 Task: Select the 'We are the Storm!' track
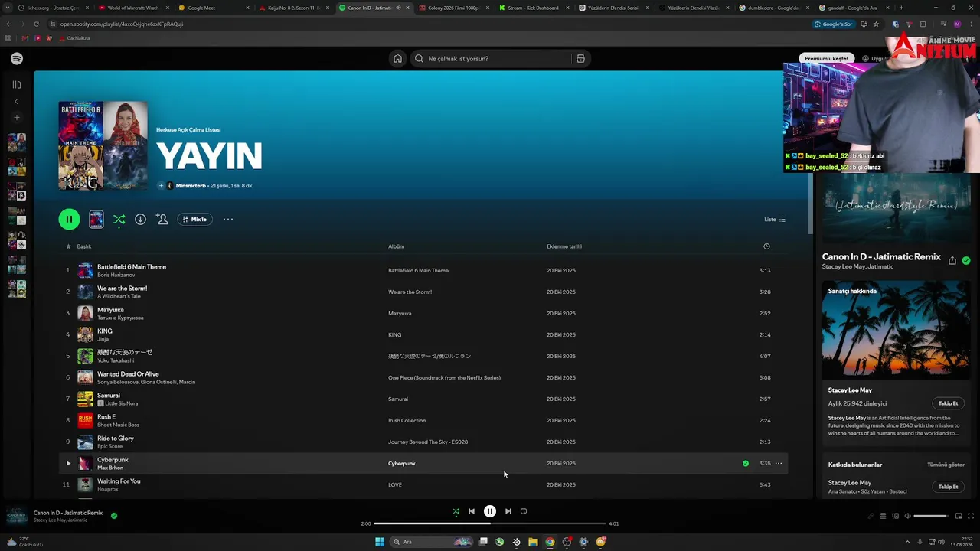click(122, 289)
